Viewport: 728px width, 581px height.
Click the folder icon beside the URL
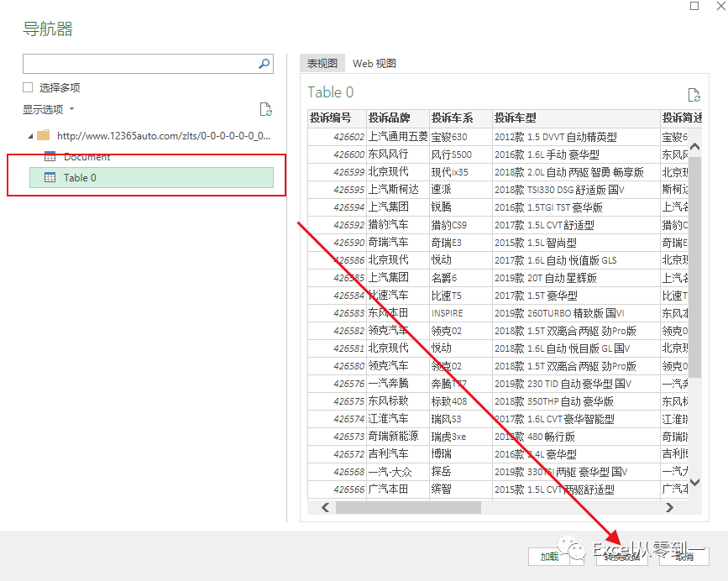[43, 135]
